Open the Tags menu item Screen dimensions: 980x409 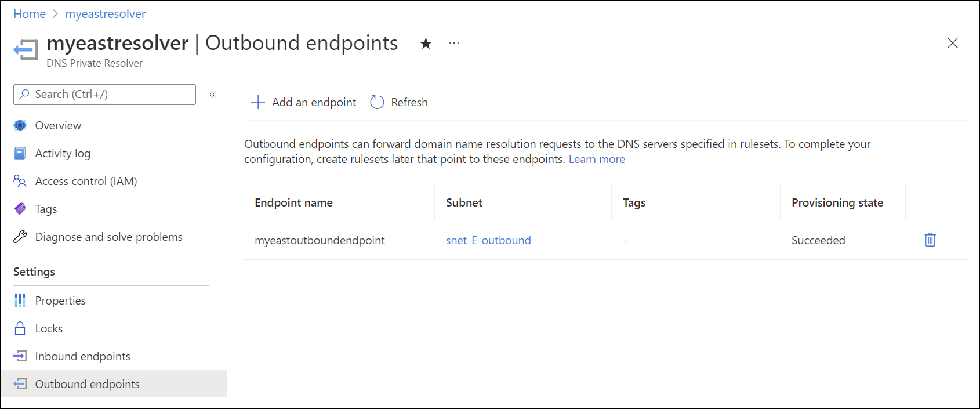pyautogui.click(x=46, y=209)
